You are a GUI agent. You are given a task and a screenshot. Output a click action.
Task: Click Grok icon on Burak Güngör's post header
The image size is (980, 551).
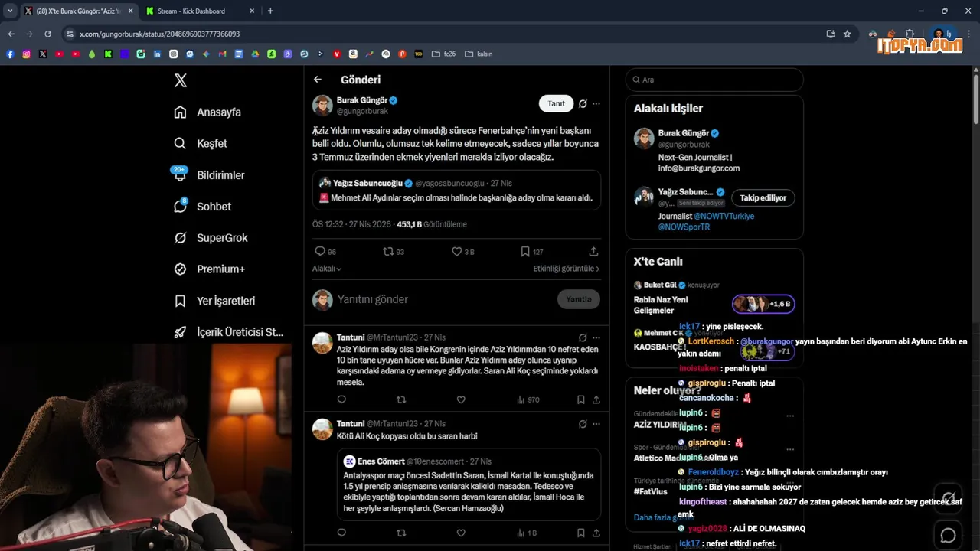pyautogui.click(x=583, y=103)
